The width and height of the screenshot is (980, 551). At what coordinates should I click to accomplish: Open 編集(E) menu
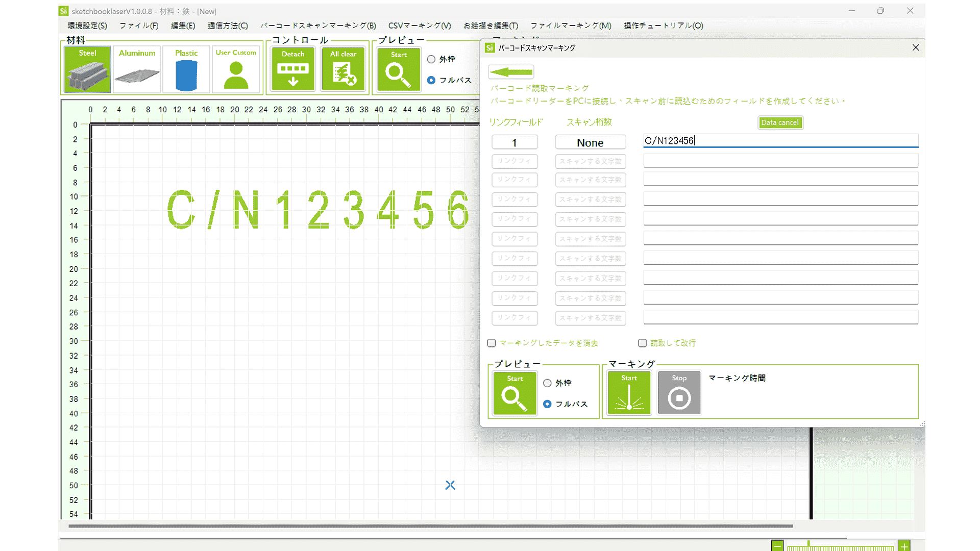183,26
